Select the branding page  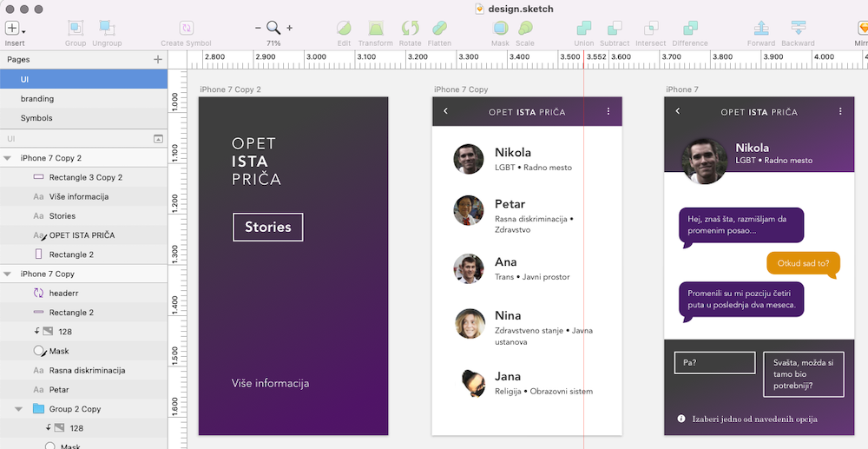point(83,98)
